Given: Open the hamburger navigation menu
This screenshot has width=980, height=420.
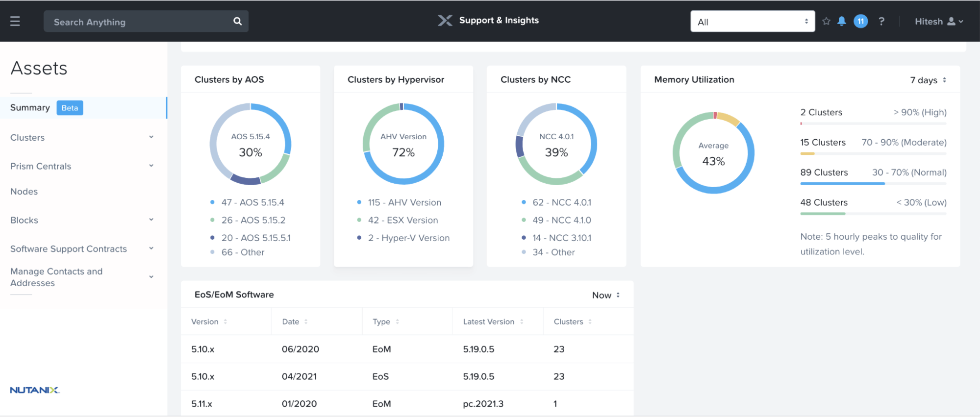Looking at the screenshot, I should click(x=15, y=22).
